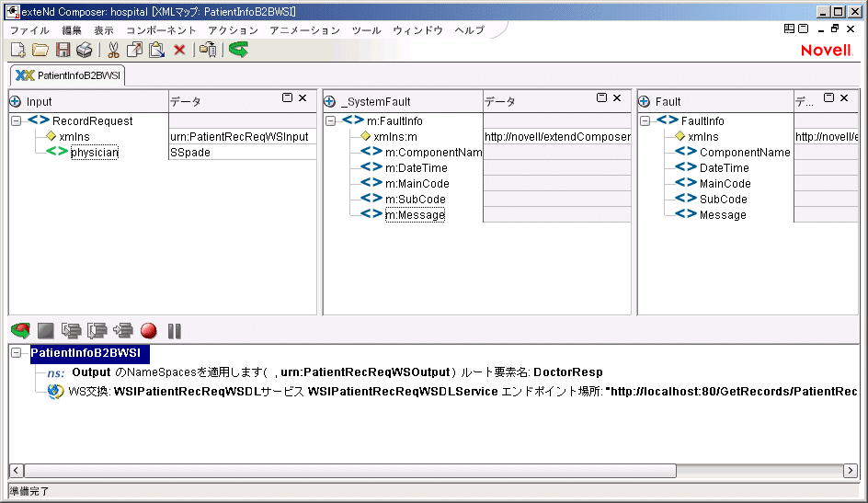Click the Step Over animation icon
868x503 pixels.
97,331
